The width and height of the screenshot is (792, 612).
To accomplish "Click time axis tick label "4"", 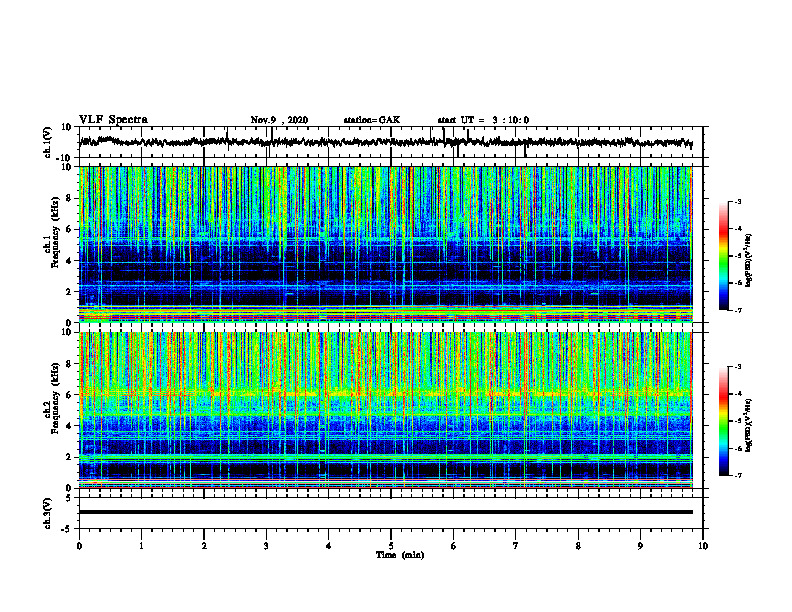I will [329, 546].
